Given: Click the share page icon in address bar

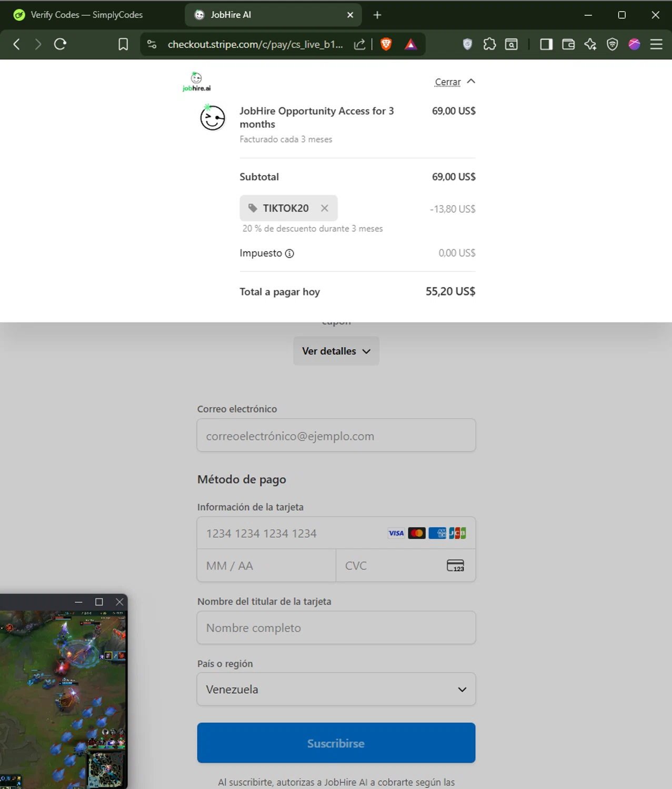Looking at the screenshot, I should (x=359, y=44).
